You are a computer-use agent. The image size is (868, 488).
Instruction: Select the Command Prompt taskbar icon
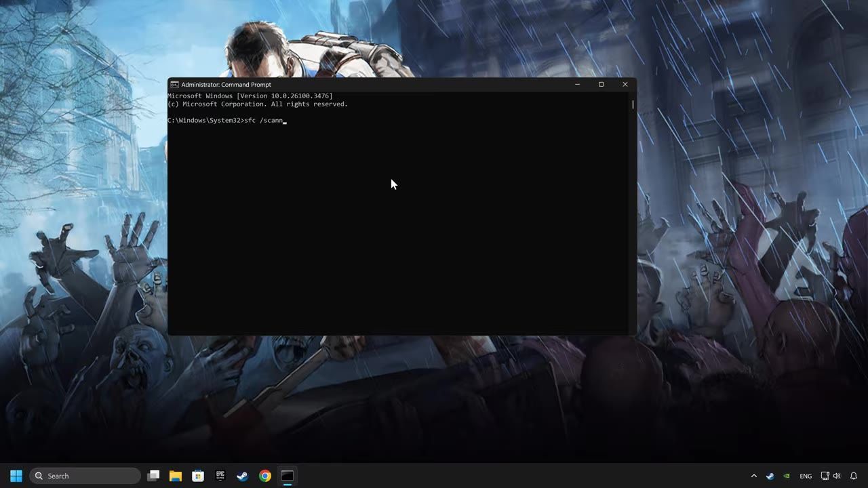pos(288,476)
